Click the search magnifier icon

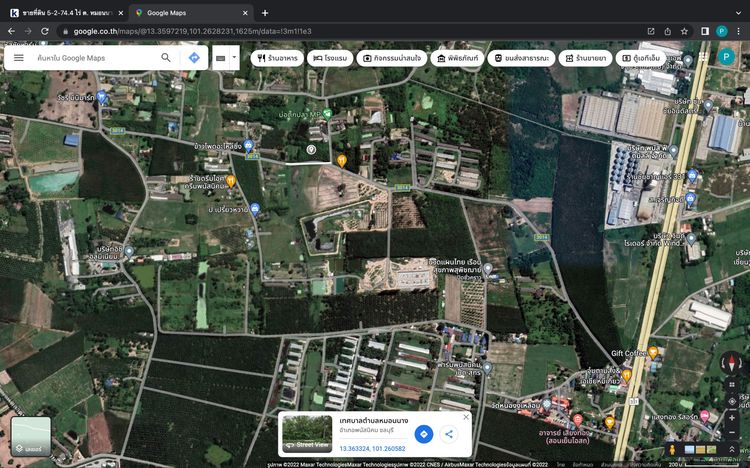point(166,58)
